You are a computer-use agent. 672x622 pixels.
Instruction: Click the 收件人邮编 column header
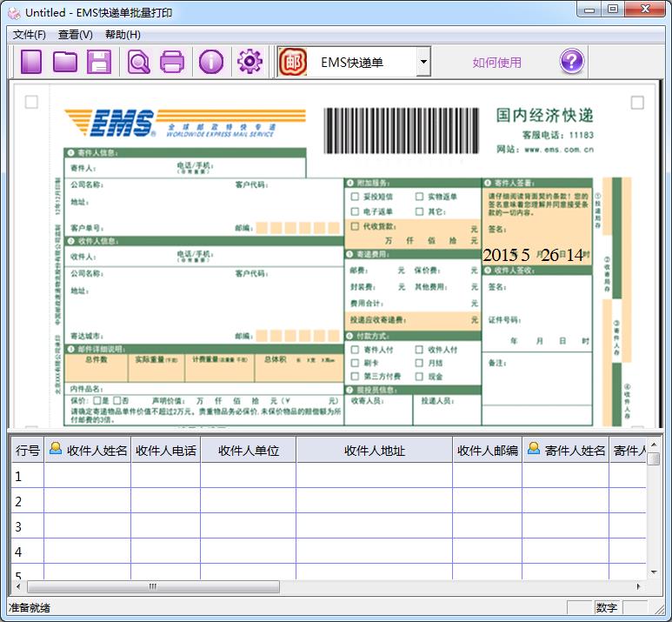(488, 450)
